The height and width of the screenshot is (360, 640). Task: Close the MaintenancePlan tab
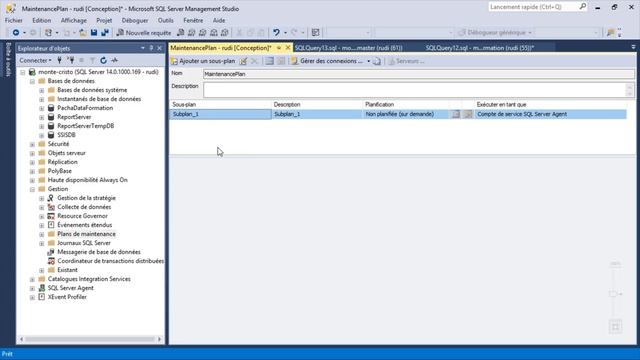pyautogui.click(x=288, y=48)
